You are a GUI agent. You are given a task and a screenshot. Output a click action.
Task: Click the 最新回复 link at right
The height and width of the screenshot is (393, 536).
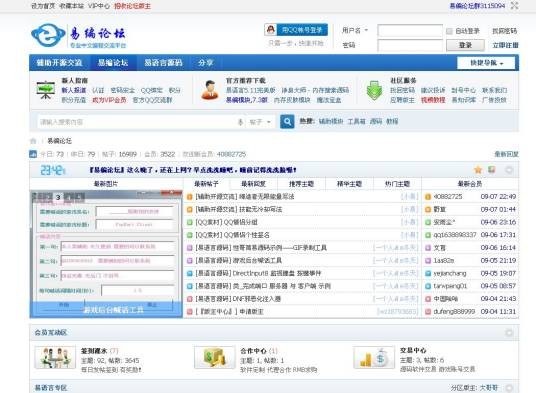(507, 154)
